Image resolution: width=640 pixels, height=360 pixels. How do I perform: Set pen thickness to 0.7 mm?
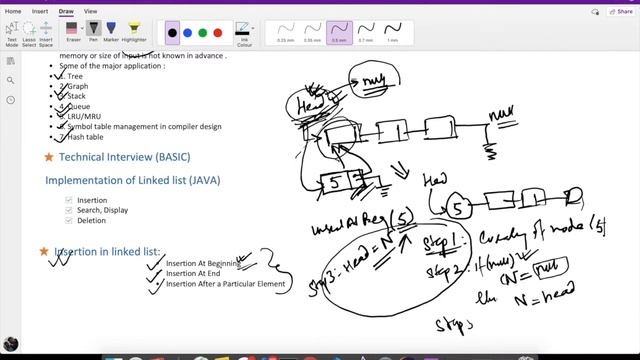click(366, 33)
